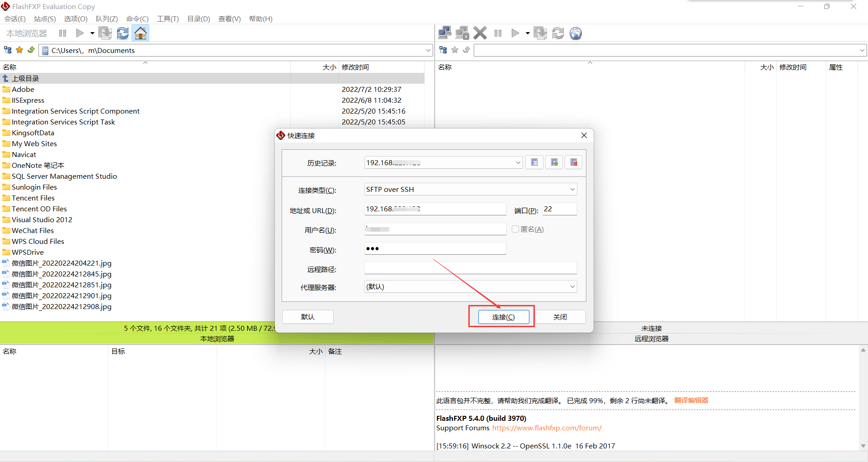
Task: Select the Adobe folder
Action: (23, 89)
